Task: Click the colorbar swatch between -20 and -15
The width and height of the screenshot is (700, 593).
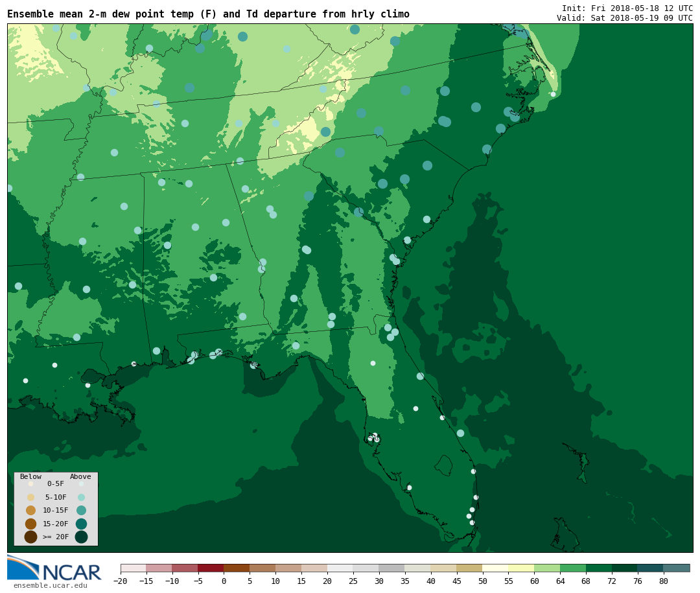Action: pyautogui.click(x=134, y=568)
